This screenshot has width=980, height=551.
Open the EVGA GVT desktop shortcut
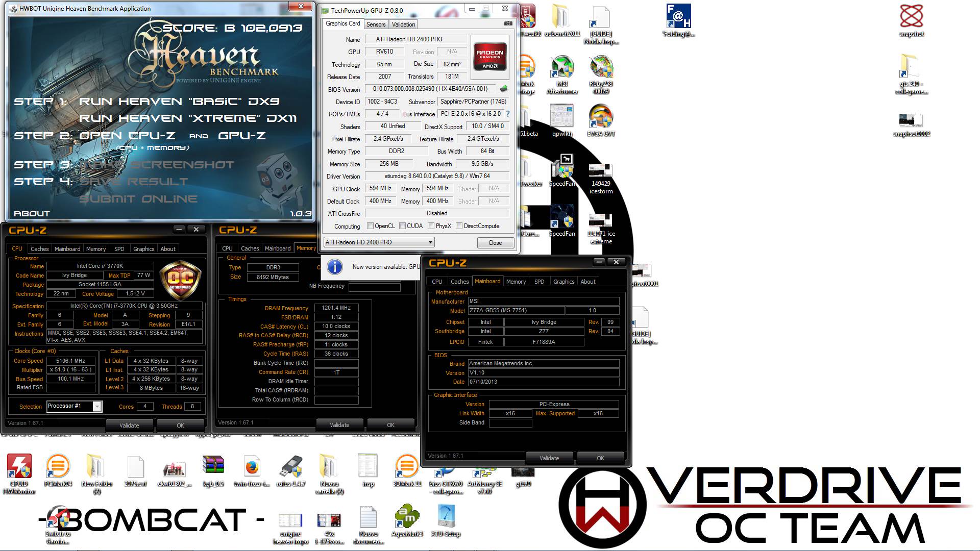coord(601,120)
